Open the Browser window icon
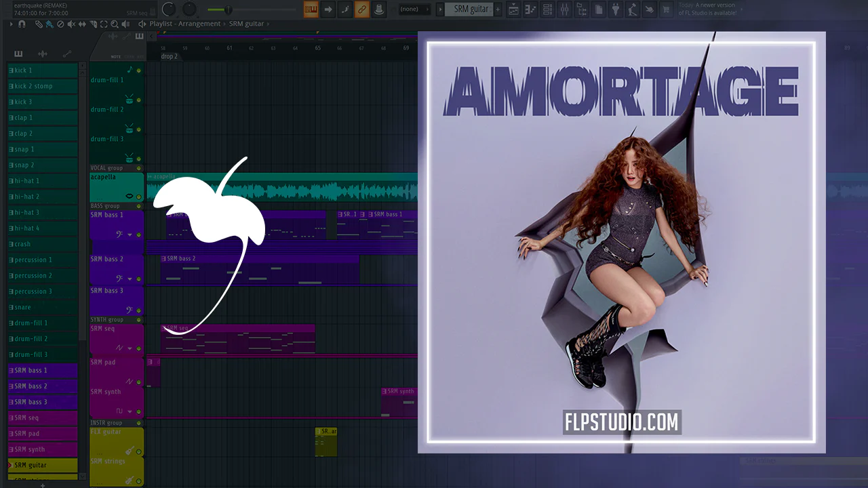The width and height of the screenshot is (868, 488). 580,9
